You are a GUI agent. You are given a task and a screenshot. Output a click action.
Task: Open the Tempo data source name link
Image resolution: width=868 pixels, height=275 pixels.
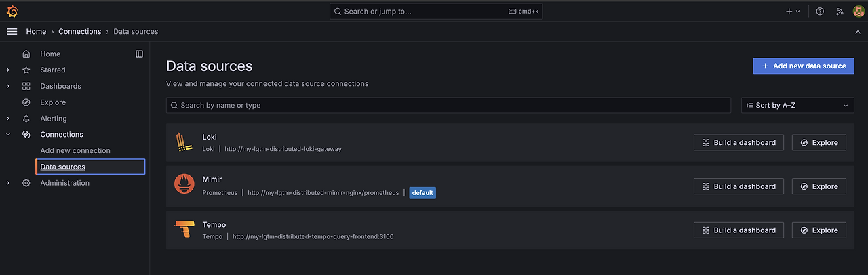point(214,224)
